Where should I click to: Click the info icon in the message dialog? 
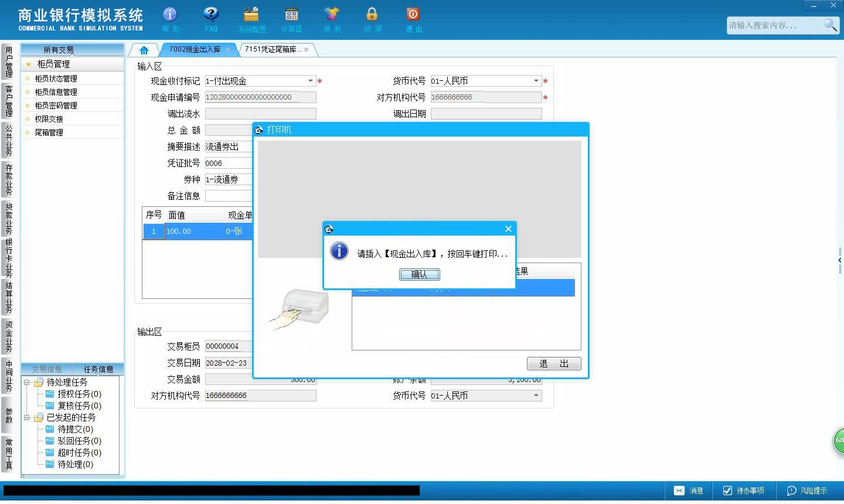[339, 251]
